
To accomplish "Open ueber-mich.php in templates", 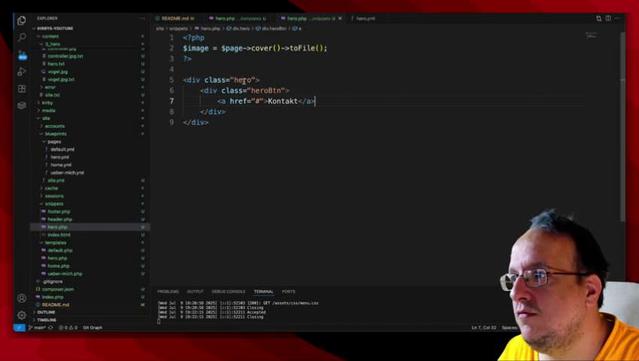I will pyautogui.click(x=65, y=274).
